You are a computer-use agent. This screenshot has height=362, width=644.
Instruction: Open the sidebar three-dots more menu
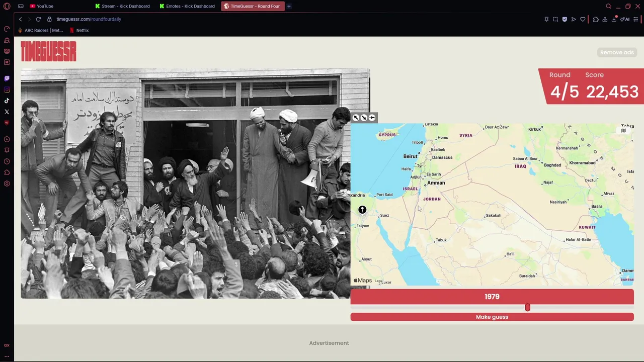pos(7,356)
